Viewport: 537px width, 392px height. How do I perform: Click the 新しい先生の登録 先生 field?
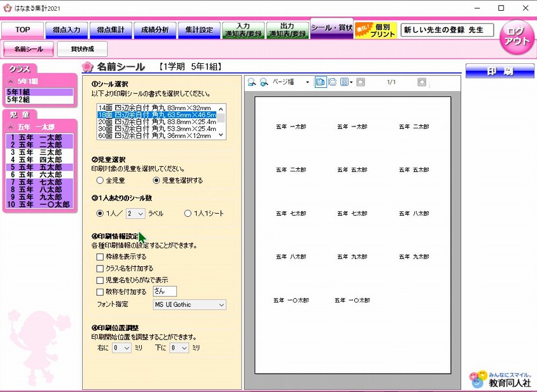click(447, 30)
